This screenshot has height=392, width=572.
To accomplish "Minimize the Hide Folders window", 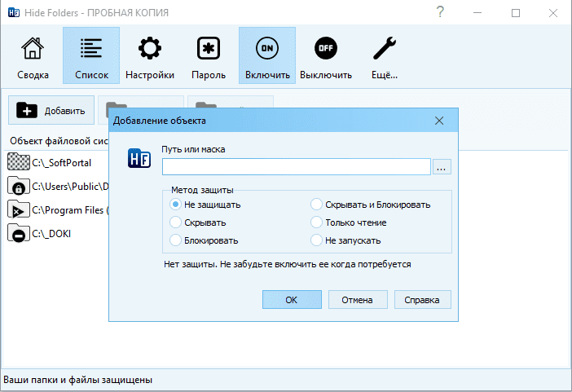I will 477,13.
